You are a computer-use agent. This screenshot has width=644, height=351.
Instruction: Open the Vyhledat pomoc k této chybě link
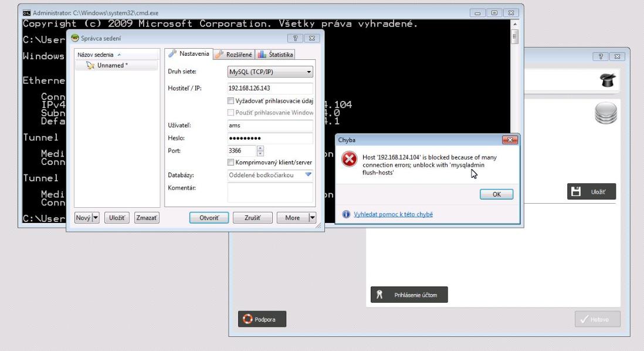(x=394, y=214)
